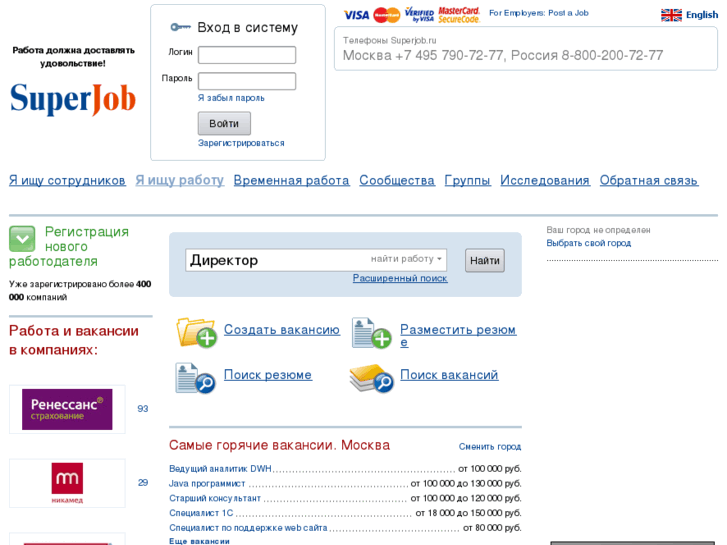Click the MasterCard circles logo
The height and width of the screenshot is (545, 727).
[387, 15]
